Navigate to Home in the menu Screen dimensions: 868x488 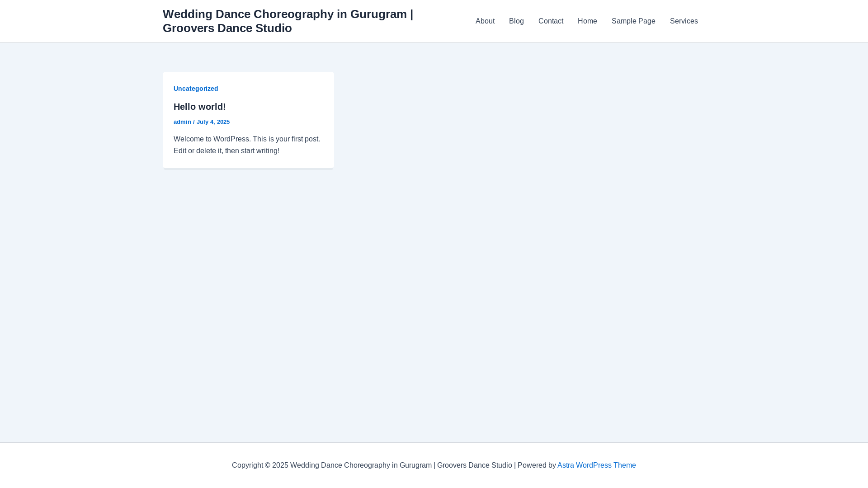[587, 21]
